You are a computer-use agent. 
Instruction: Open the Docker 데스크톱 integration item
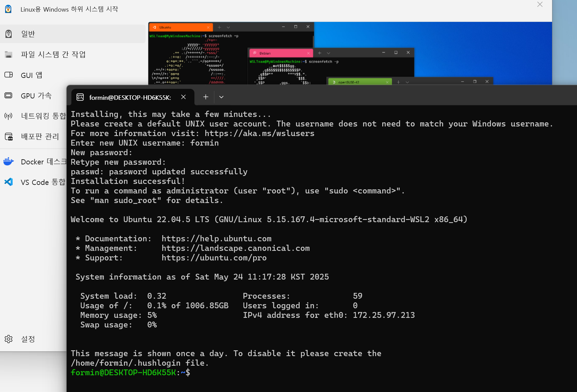click(x=33, y=162)
